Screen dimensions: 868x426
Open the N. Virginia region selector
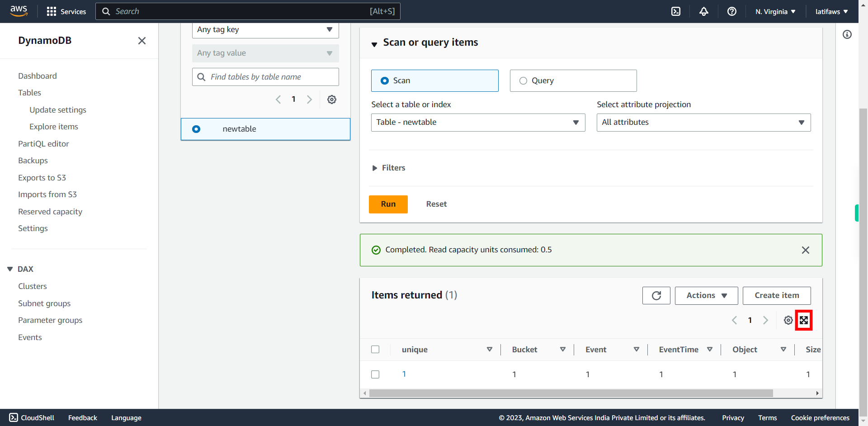click(x=775, y=12)
